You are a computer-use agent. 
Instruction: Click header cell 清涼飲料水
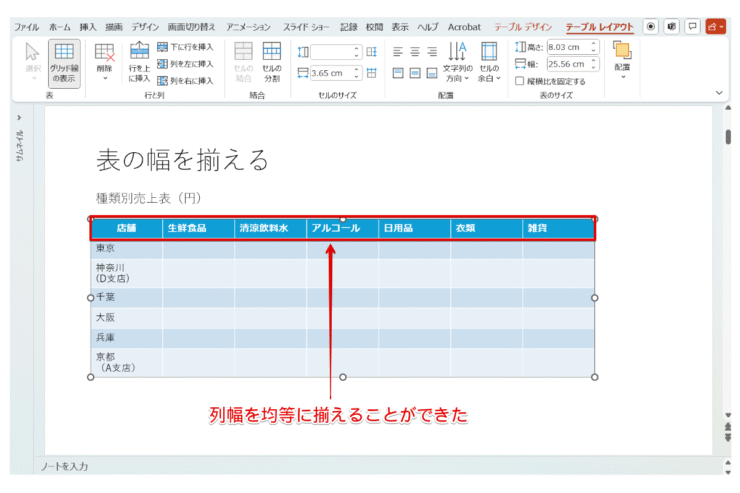tap(270, 228)
